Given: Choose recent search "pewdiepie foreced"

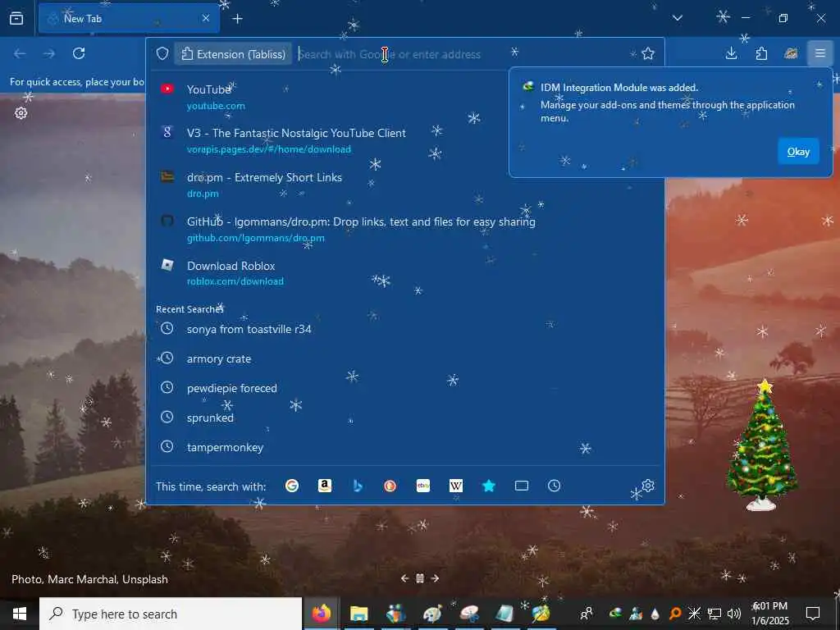Looking at the screenshot, I should [405, 388].
